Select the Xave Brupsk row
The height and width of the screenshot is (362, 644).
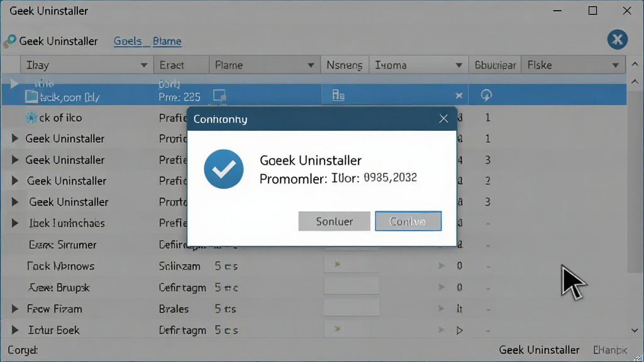(314, 287)
